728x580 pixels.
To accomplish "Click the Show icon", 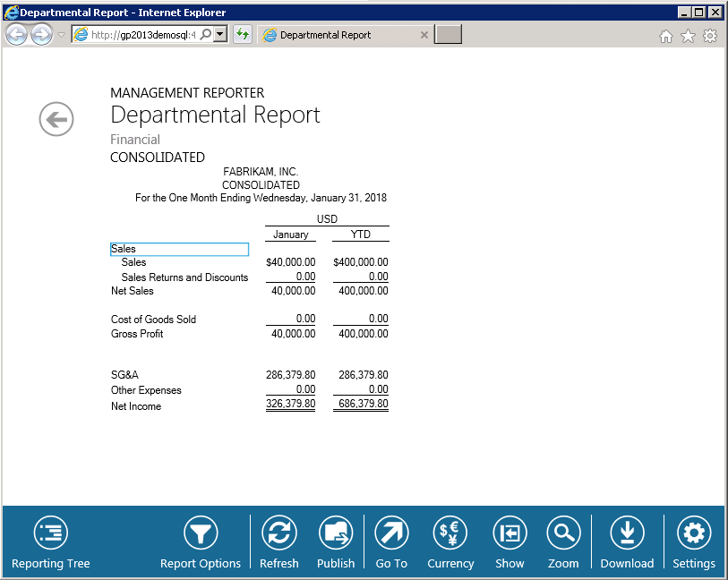I will click(x=510, y=534).
